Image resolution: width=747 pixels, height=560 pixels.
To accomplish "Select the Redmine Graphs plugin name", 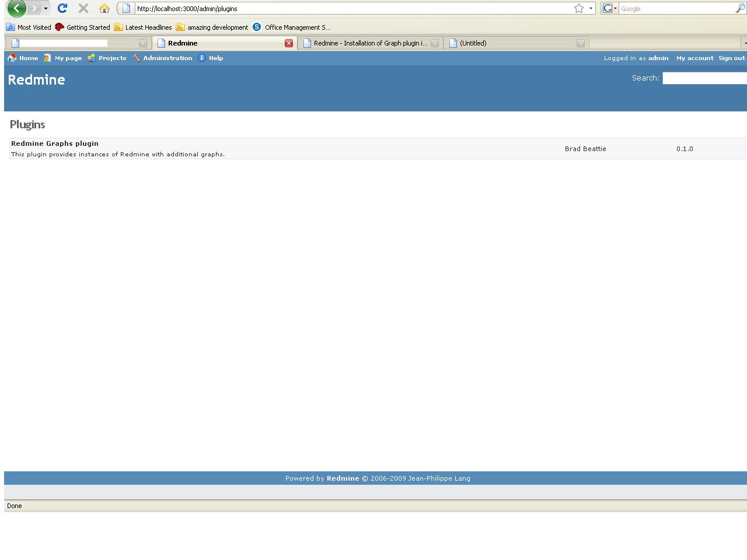I will coord(55,143).
